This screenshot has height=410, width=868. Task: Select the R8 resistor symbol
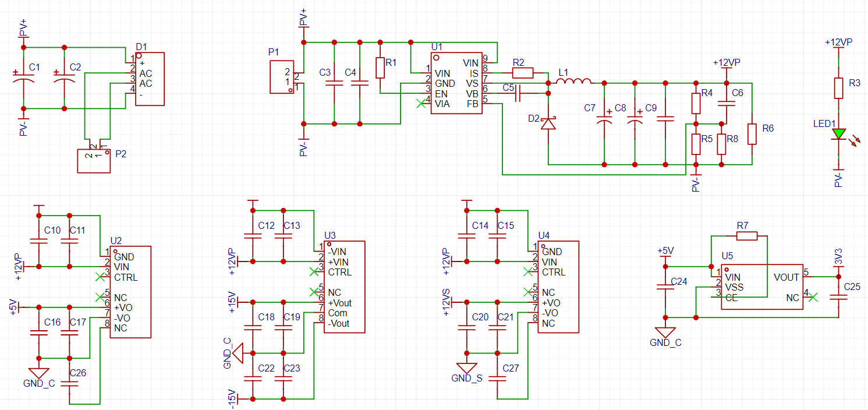click(721, 144)
